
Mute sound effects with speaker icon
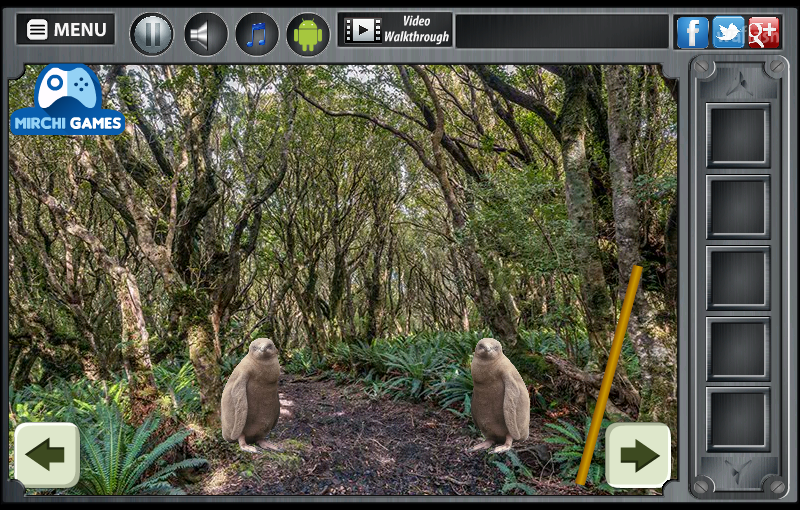pos(206,34)
